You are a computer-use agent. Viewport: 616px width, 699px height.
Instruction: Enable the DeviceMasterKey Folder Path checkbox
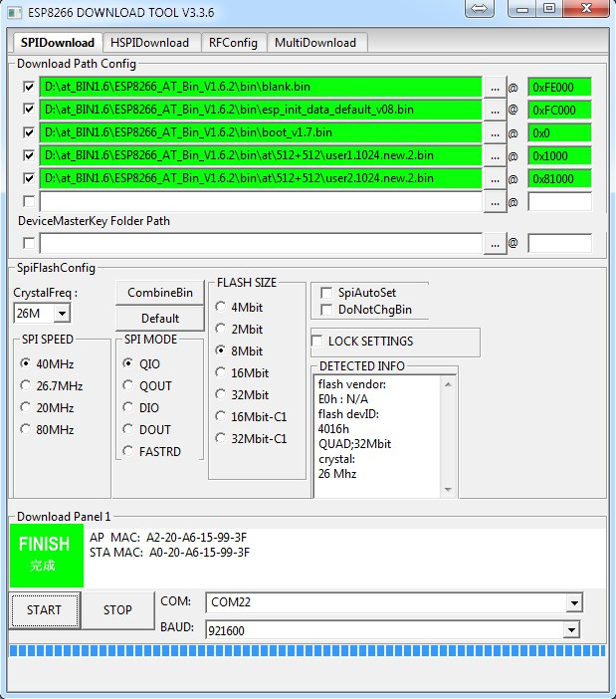tap(29, 243)
